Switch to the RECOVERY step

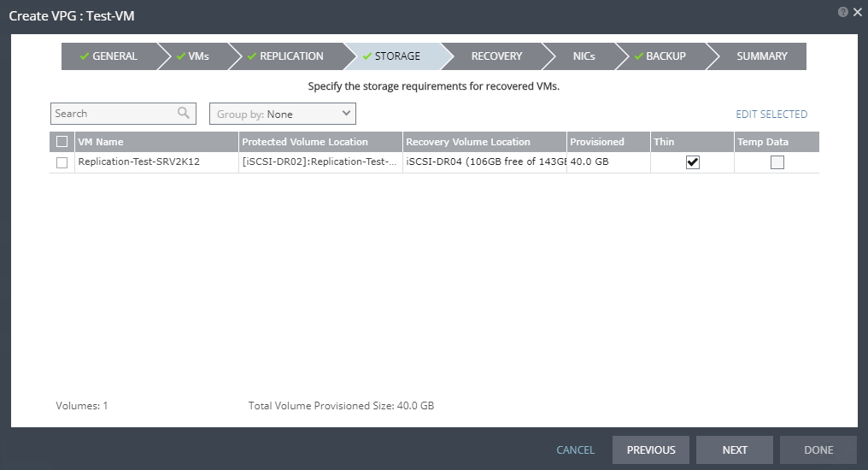coord(496,56)
